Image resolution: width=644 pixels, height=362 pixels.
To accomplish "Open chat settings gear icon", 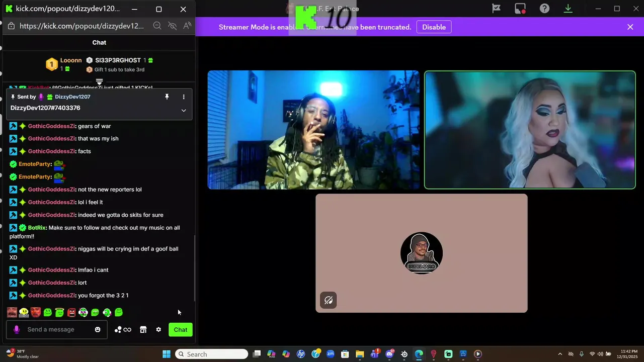I will [x=158, y=330].
